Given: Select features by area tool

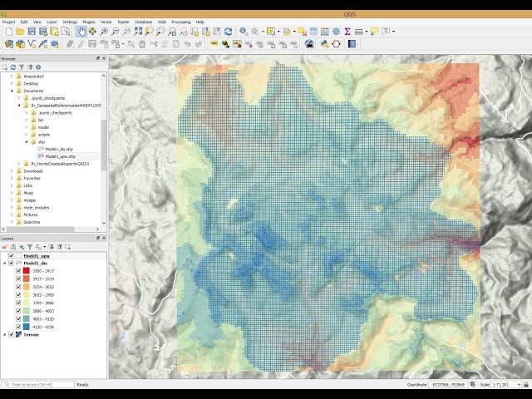Looking at the screenshot, I should 271,32.
